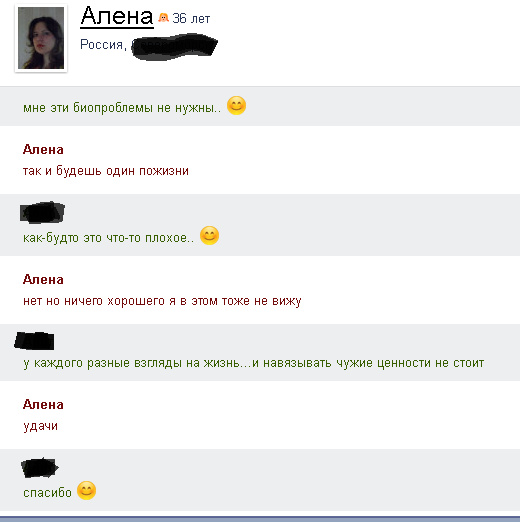Open sender name Алена above 'нет но ничего'
This screenshot has height=522, width=520.
(x=43, y=280)
